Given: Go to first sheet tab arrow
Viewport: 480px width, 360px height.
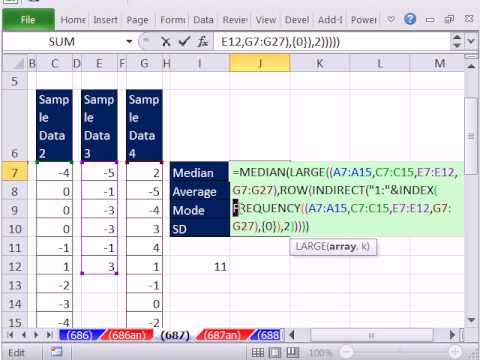Looking at the screenshot, I should 11,335.
